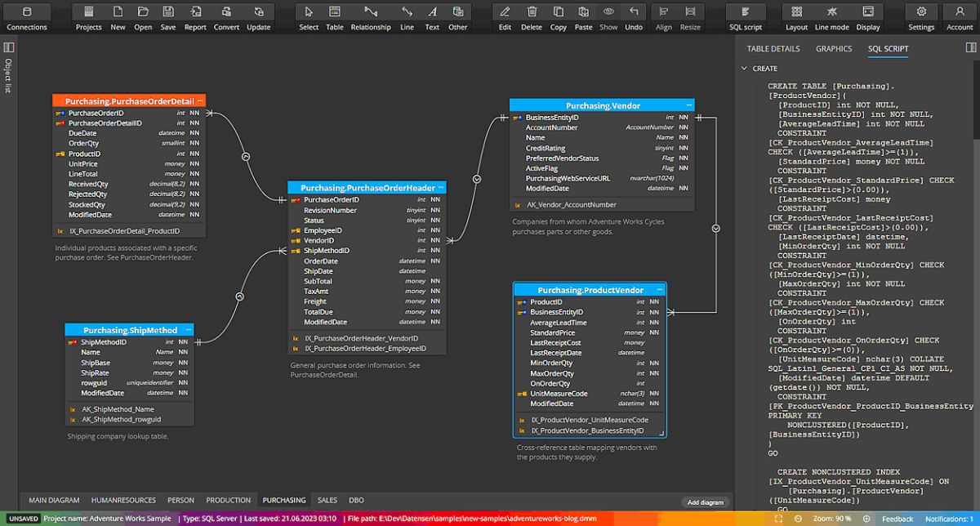Viewport: 980px width, 526px height.
Task: Open the MAIN DIAGRAM tab
Action: point(54,500)
